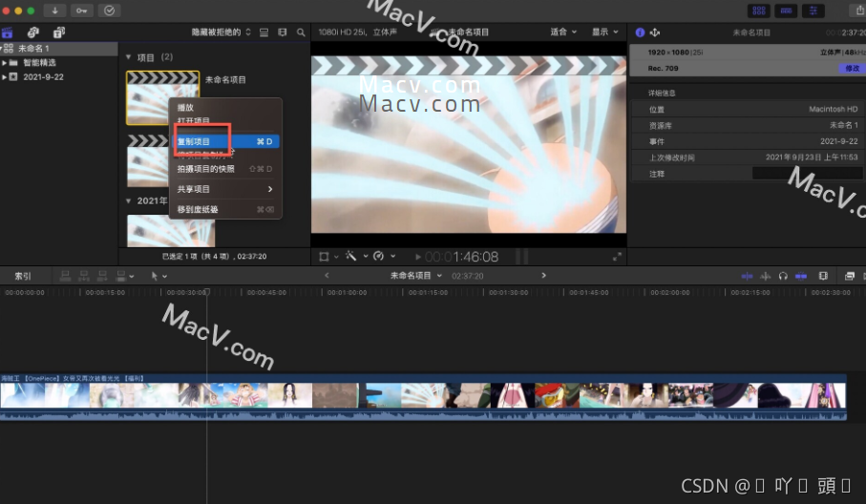Click timeline ruler at 00:02:00:00
866x504 pixels.
pos(670,293)
